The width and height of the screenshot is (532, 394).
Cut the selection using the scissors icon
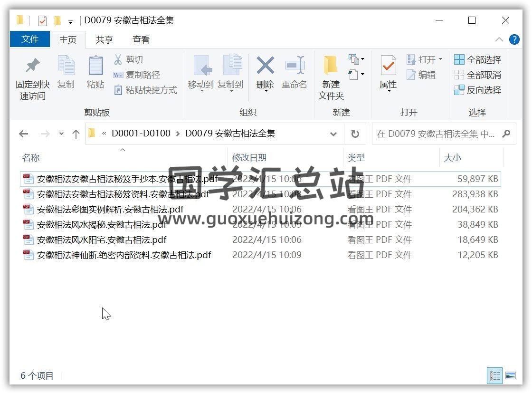coord(118,59)
